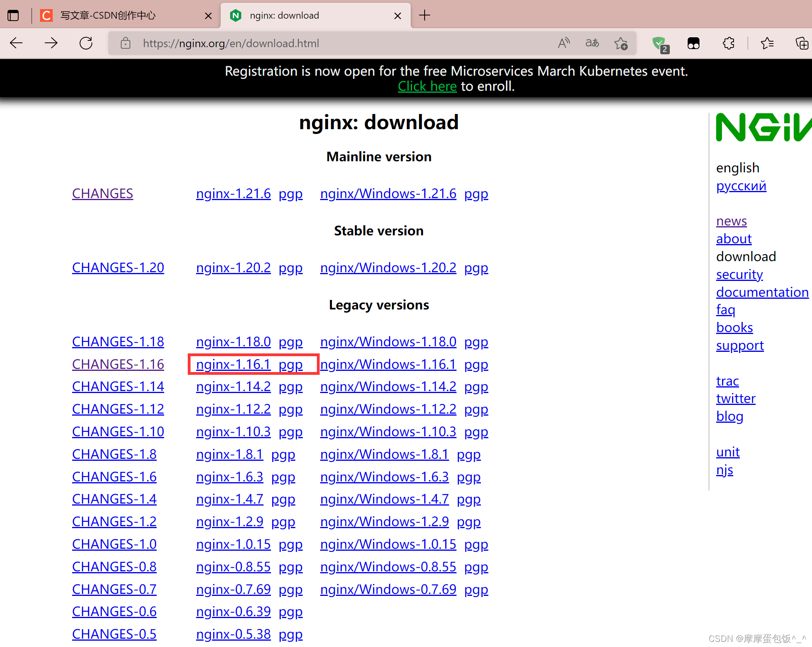
Task: Close the CSDN tab
Action: point(208,16)
